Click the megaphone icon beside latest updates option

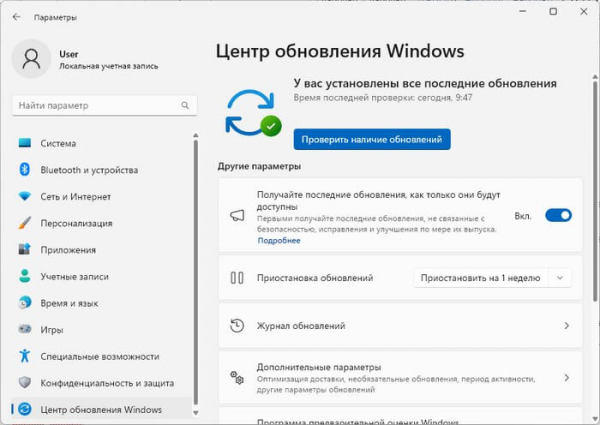click(237, 216)
